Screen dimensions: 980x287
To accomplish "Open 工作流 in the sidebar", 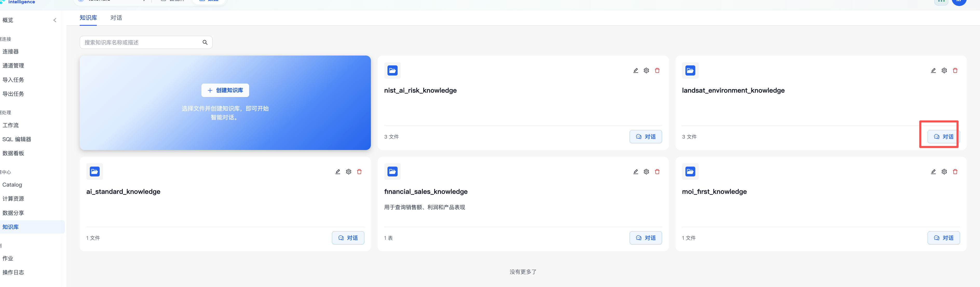I will click(10, 125).
